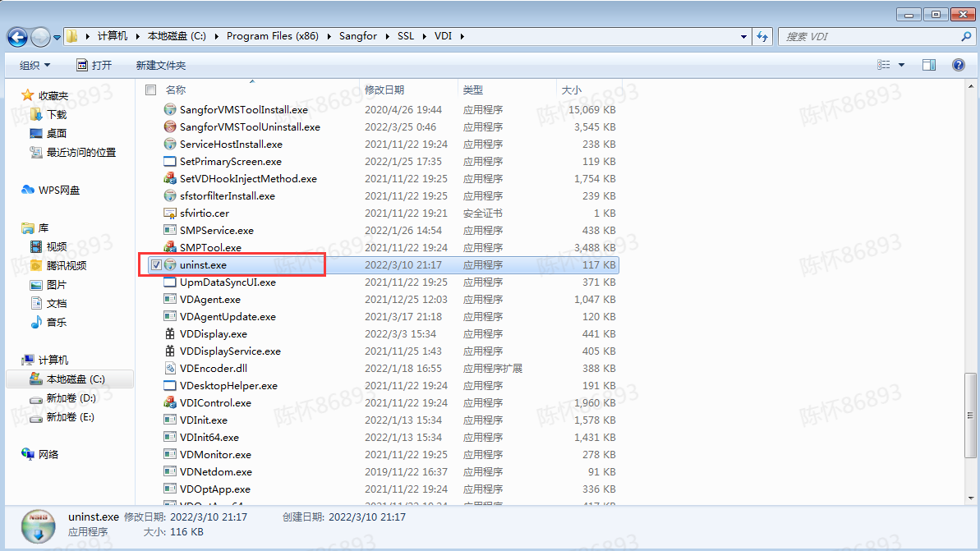
Task: Click the ServiceHostInstall.exe file icon
Action: tap(170, 144)
